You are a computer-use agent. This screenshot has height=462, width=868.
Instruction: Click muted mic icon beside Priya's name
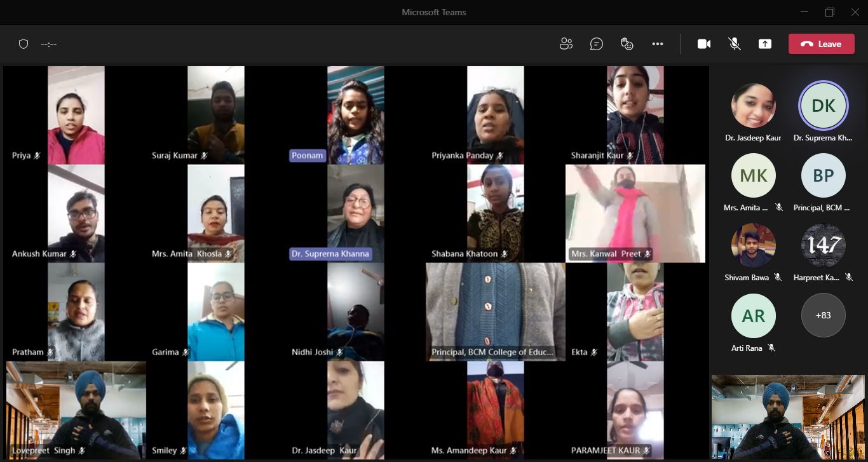(37, 156)
